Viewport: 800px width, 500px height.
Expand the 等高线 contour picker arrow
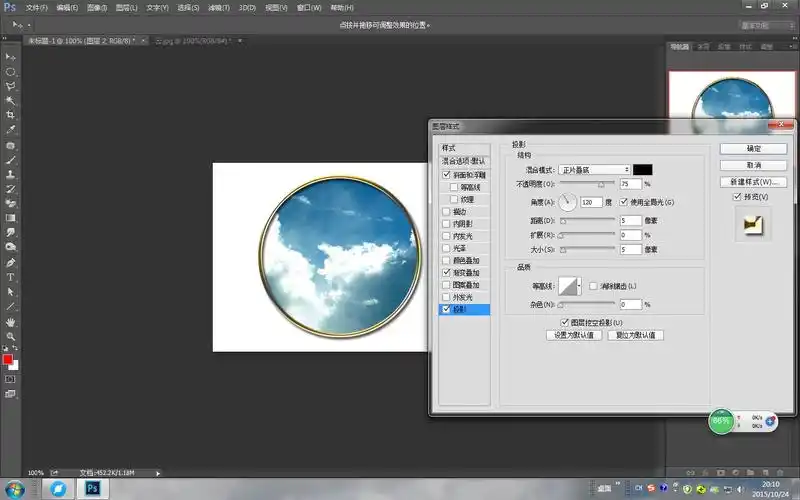[581, 286]
